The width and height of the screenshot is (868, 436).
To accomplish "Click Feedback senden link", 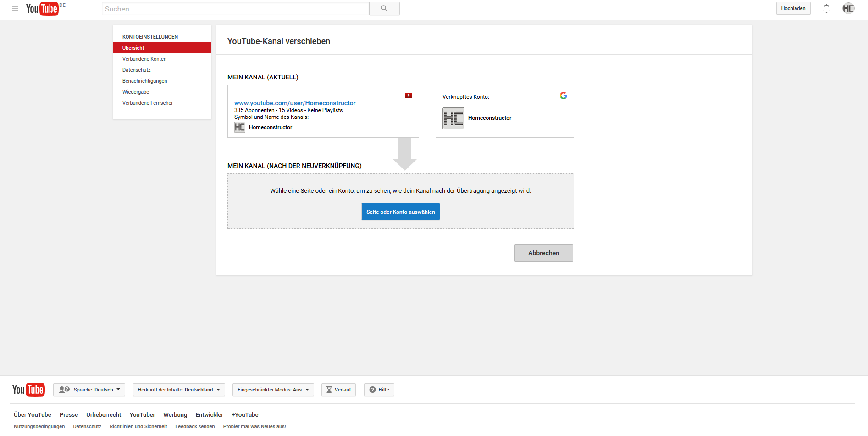I will tap(195, 426).
